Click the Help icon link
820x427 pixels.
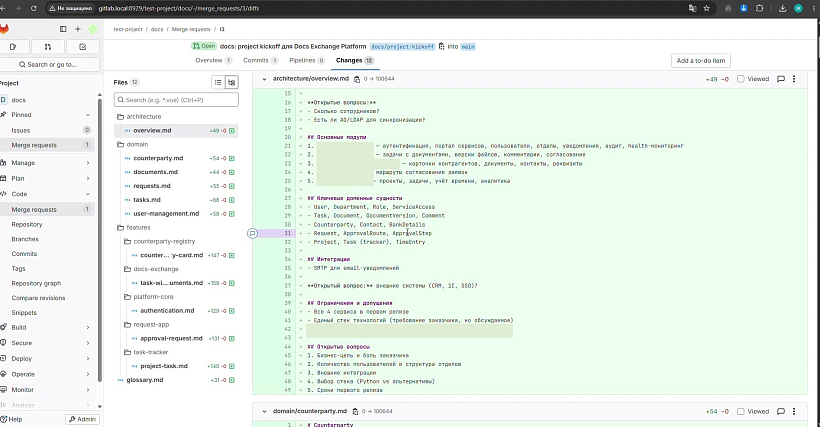(11, 419)
